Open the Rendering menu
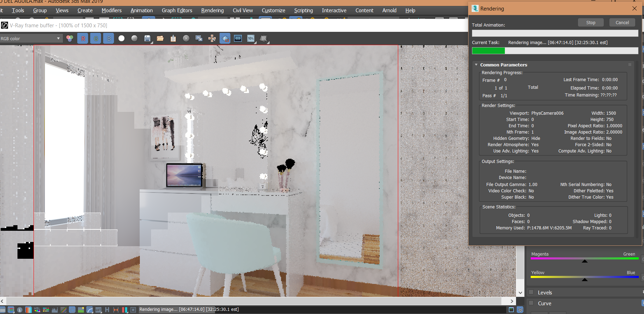 (x=212, y=10)
